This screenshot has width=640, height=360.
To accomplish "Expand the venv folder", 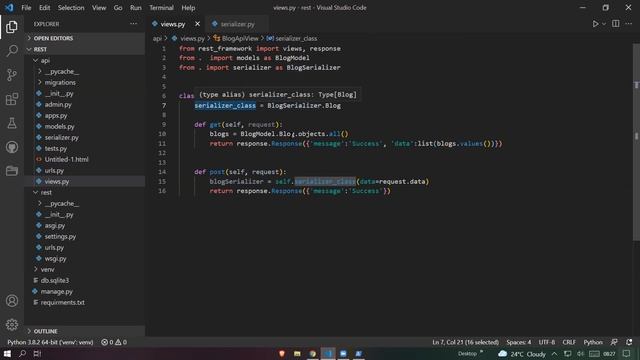I will coord(85,269).
